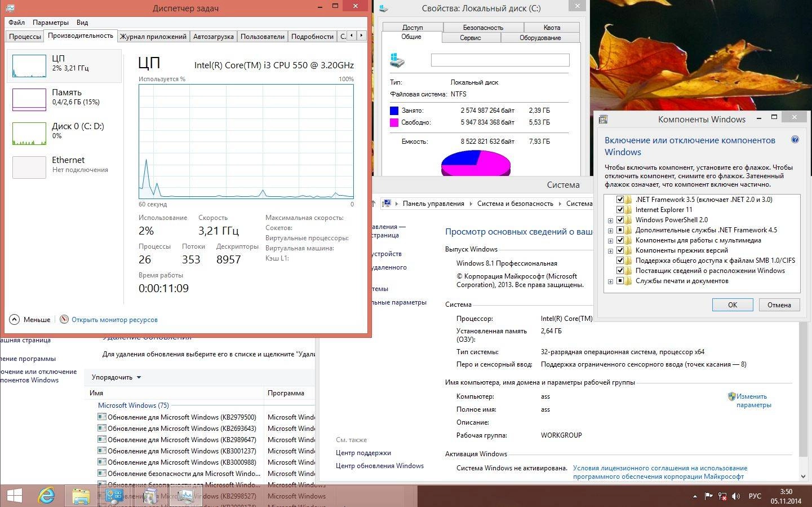The image size is (812, 507).
Task: Switch to Автозагрузка tab
Action: [x=214, y=36]
